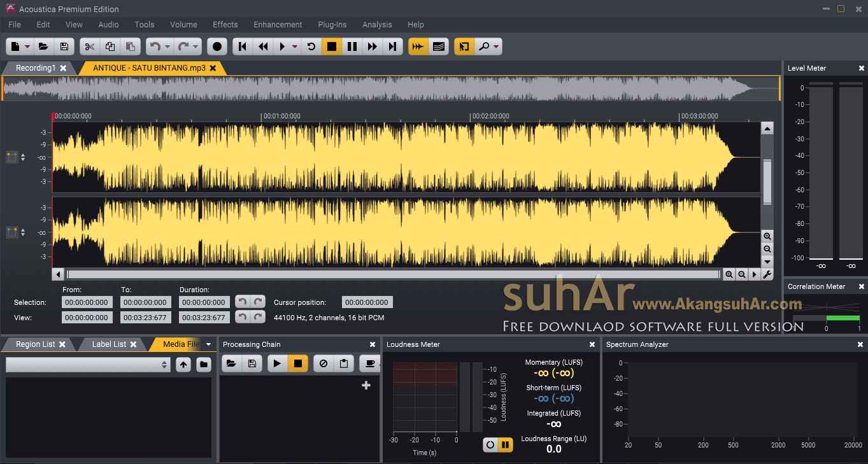Rewind the playback
Screen dimensions: 868x464
click(262, 46)
